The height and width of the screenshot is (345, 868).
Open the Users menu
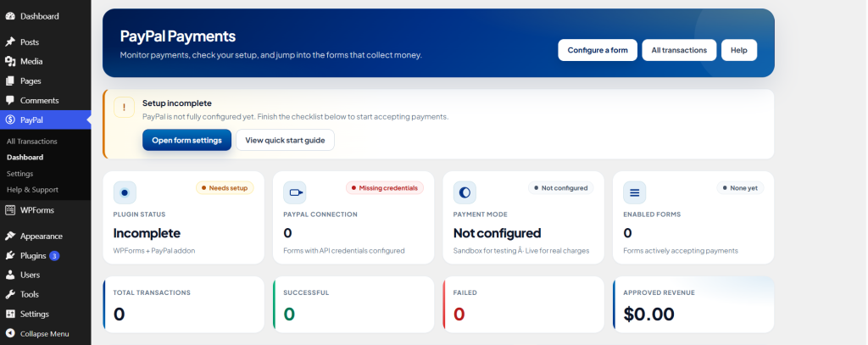point(46,275)
